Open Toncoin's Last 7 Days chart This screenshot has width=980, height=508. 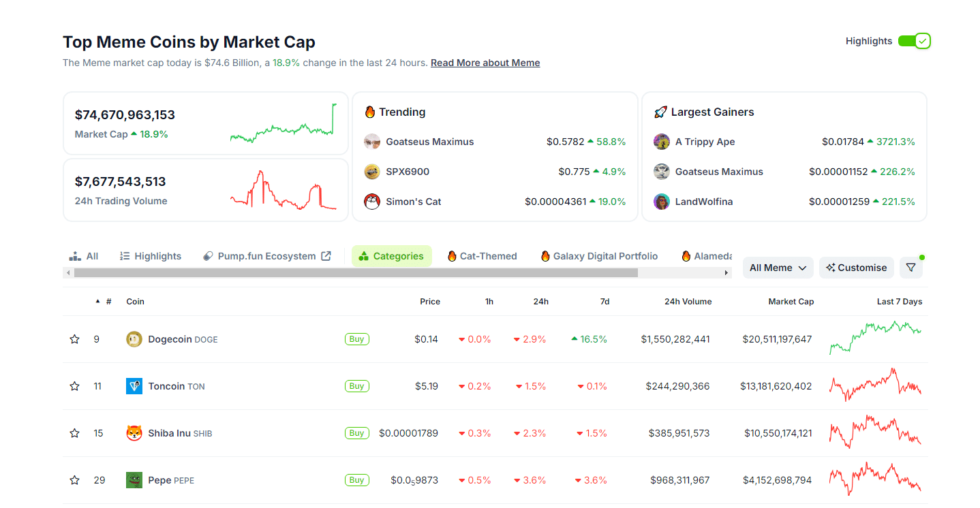point(875,385)
